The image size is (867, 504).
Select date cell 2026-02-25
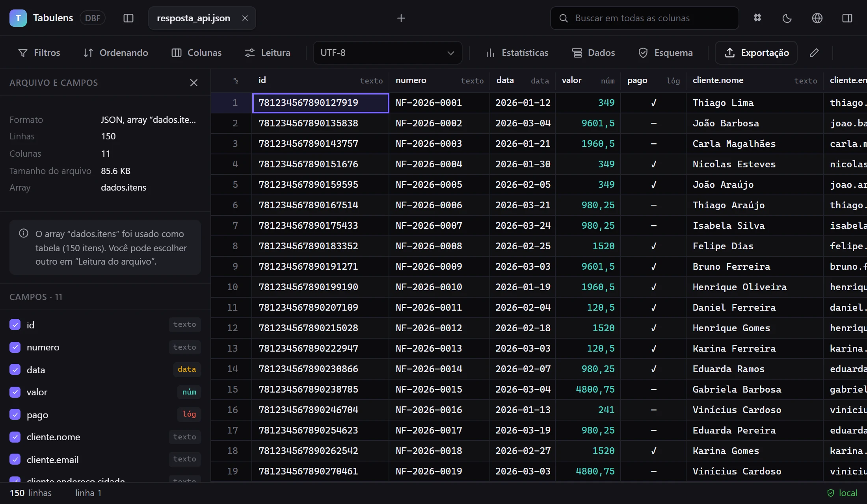click(x=523, y=246)
